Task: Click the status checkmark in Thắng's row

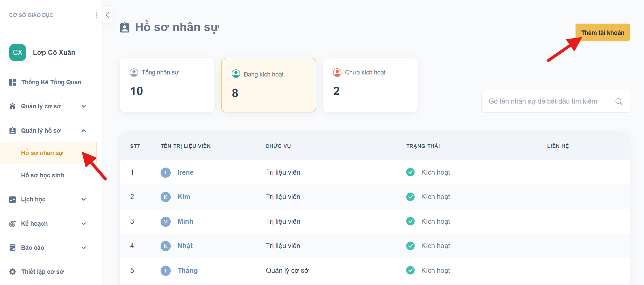Action: pos(410,270)
